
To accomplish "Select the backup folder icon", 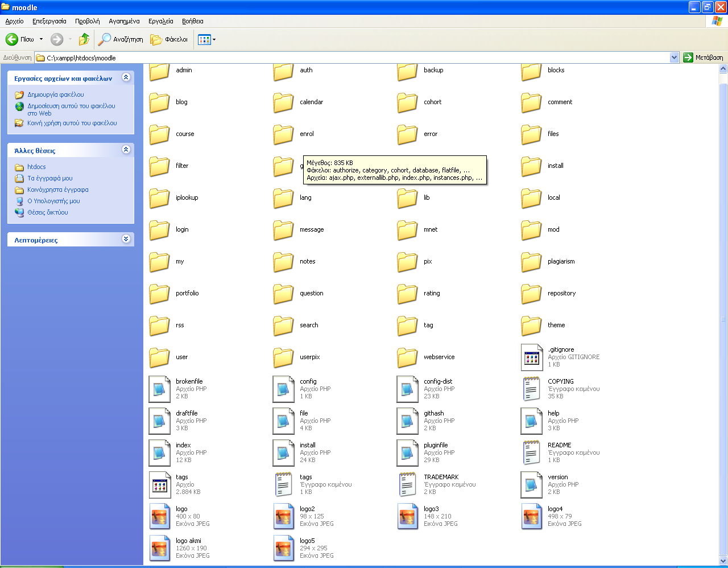I will tap(407, 71).
